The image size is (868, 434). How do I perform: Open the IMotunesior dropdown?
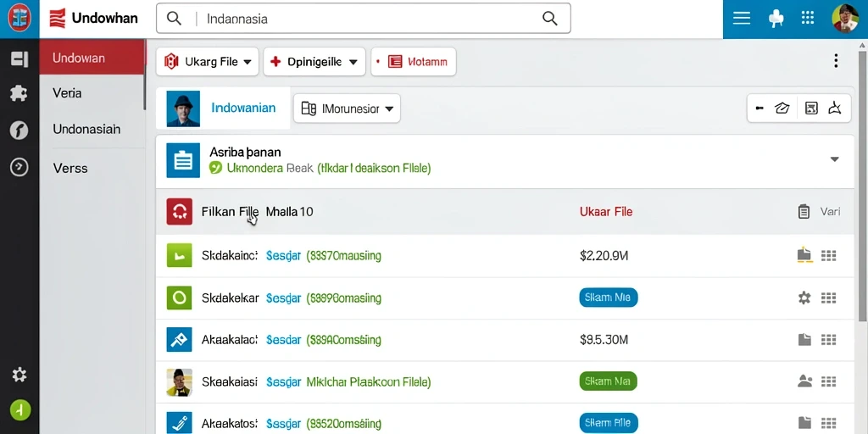pyautogui.click(x=347, y=108)
